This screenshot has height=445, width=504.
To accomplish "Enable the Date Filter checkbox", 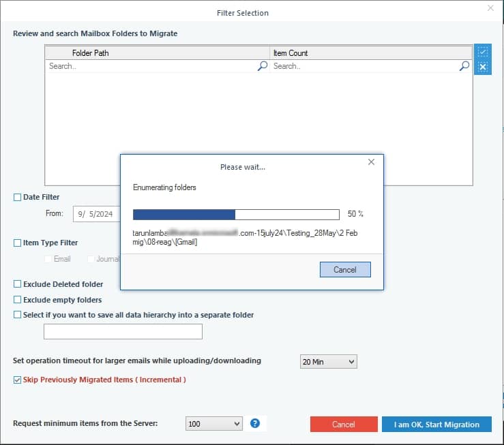I will click(x=17, y=197).
